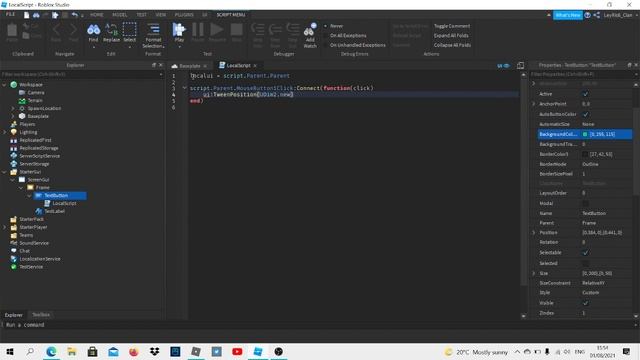Toggle AutoButtonColor checkbox
640x360 pixels.
click(x=586, y=114)
